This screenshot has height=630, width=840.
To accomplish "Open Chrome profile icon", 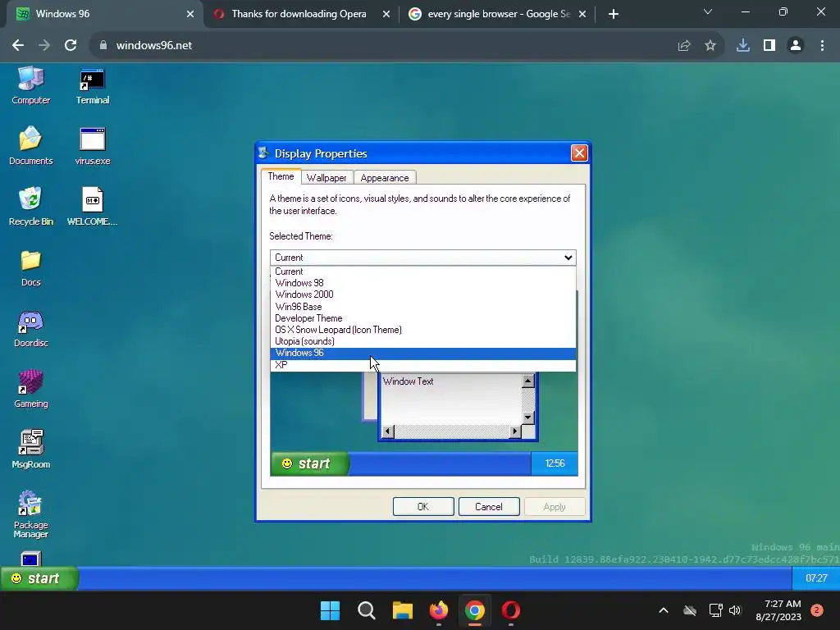I will click(x=796, y=46).
